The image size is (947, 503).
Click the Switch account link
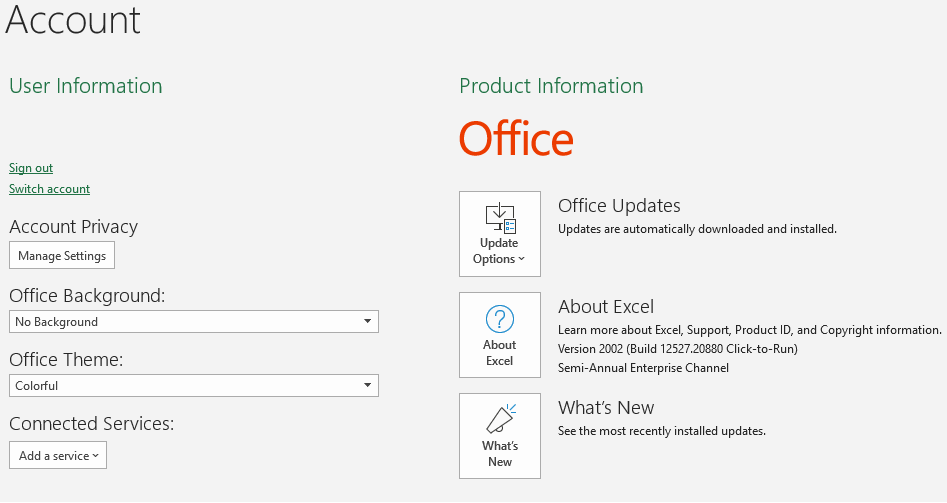point(50,189)
